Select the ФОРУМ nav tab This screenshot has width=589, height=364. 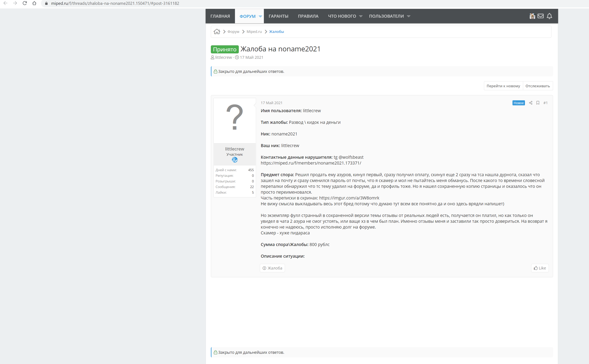pyautogui.click(x=247, y=16)
